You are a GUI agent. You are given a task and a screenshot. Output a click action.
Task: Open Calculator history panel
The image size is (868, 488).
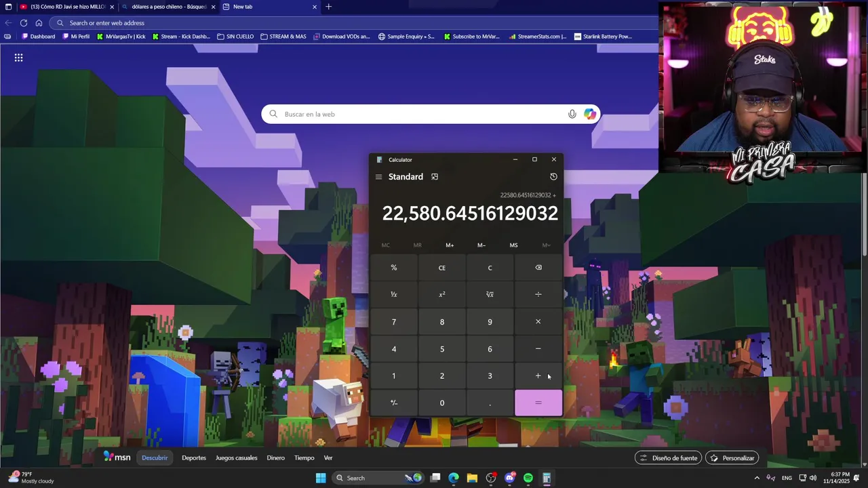coord(553,177)
